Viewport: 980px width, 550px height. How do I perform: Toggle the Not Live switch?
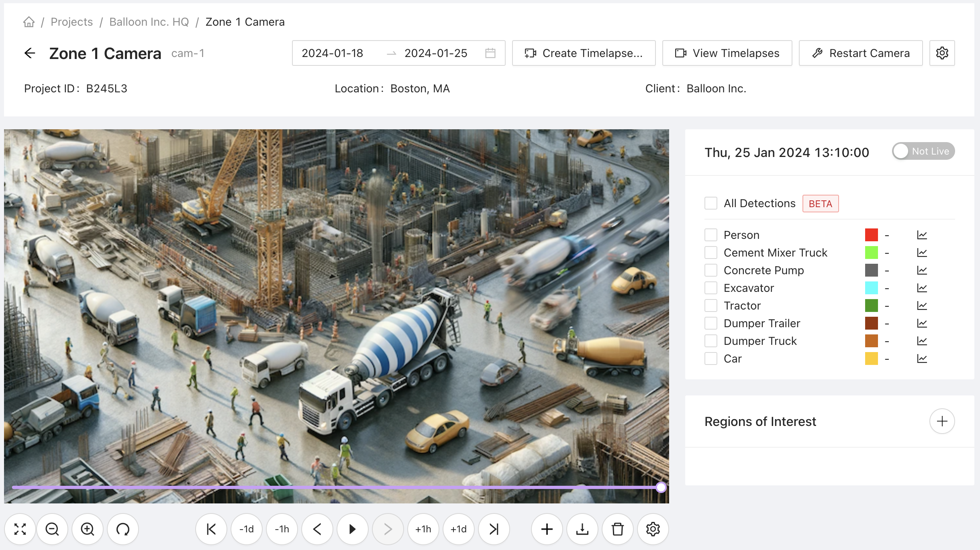pos(923,151)
